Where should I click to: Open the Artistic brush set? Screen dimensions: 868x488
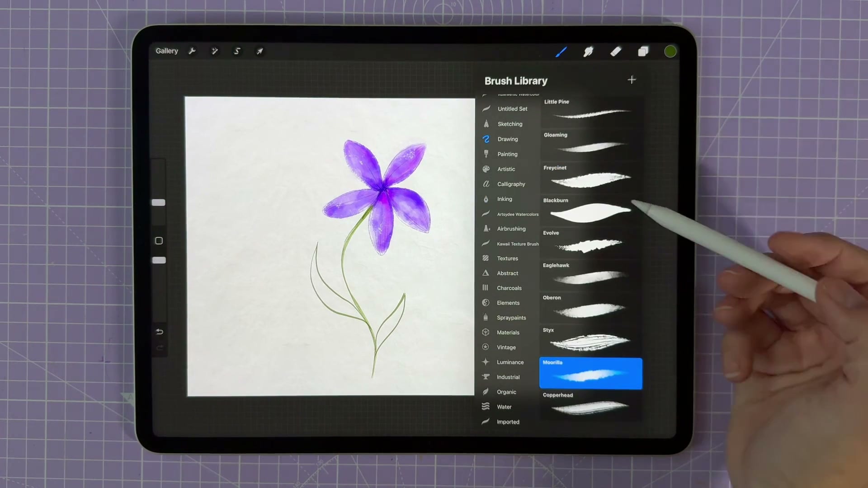tap(509, 169)
